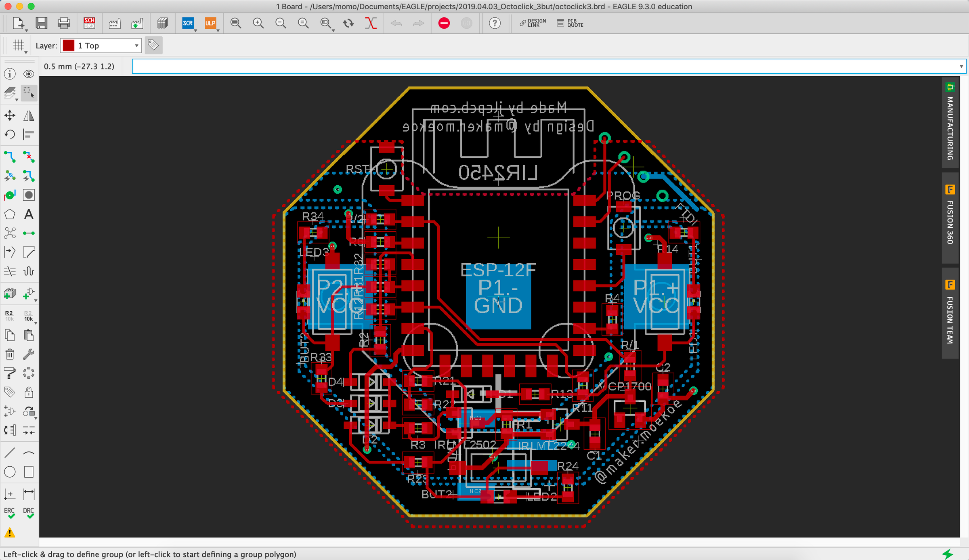969x560 pixels.
Task: Select the Lock tool
Action: (29, 392)
